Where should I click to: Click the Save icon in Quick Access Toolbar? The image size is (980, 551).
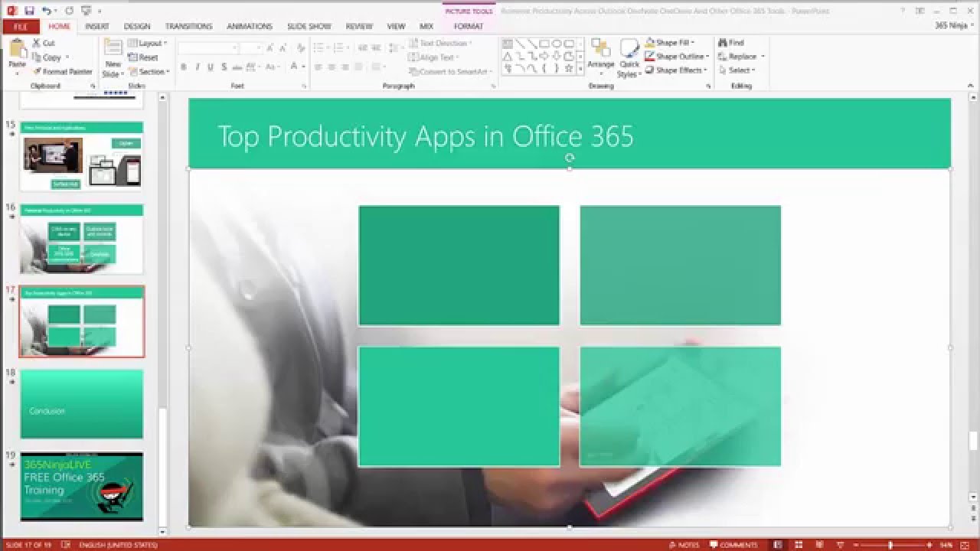(29, 11)
